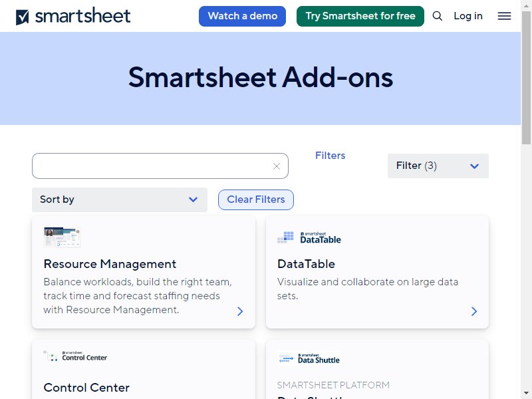Image resolution: width=532 pixels, height=399 pixels.
Task: Click the SMARTSHEET PLATFORM label
Action: (x=333, y=385)
